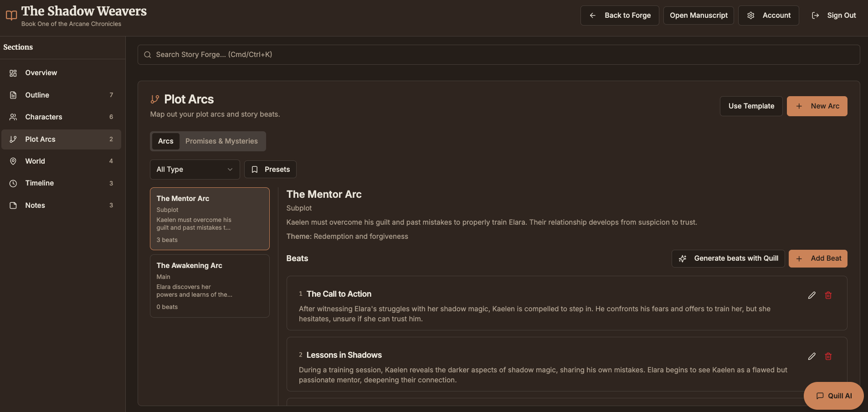Click the 0 beats label on Awakening Arc card
Image resolution: width=868 pixels, height=412 pixels.
coord(167,307)
